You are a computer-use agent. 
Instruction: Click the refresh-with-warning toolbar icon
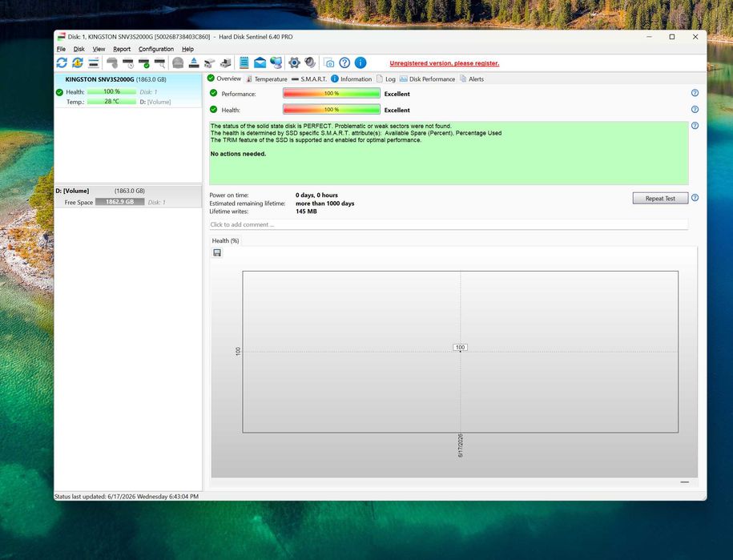coord(78,62)
